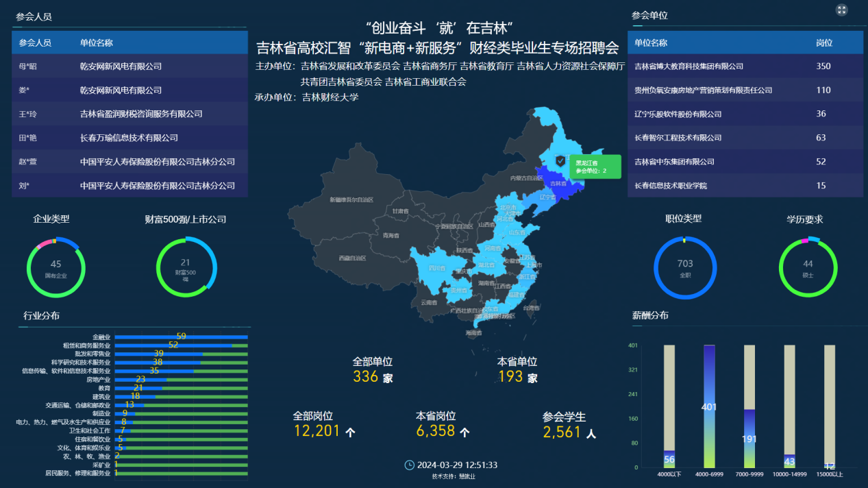Click the 金融业 bar in 行业分布
This screenshot has width=868, height=488.
(x=181, y=337)
